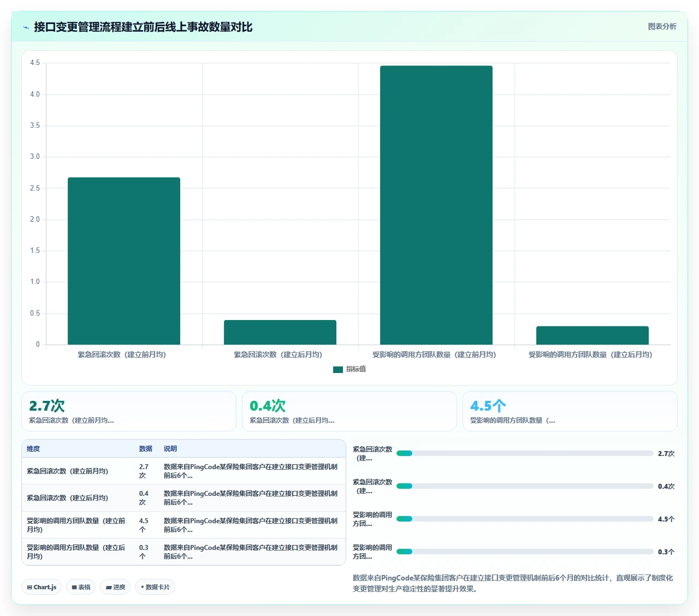699x616 pixels.
Task: Click the 紧急回滚次数（建立前月均）bar in the chart
Action: [x=124, y=261]
